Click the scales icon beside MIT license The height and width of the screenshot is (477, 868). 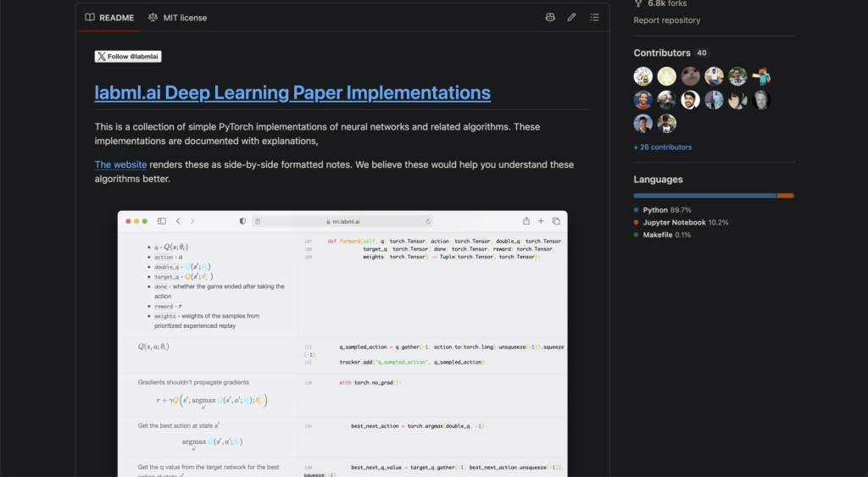(153, 17)
